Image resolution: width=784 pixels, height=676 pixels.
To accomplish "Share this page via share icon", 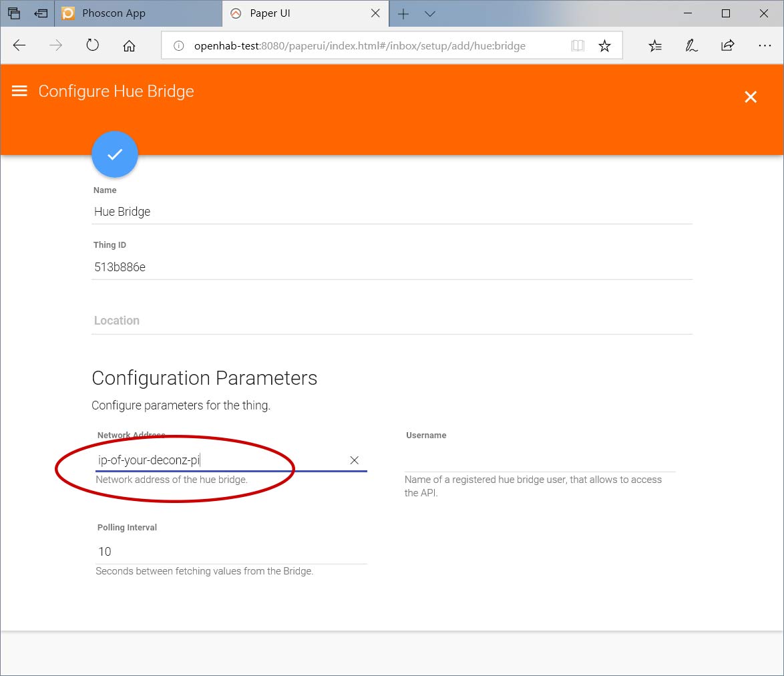I will click(x=727, y=45).
